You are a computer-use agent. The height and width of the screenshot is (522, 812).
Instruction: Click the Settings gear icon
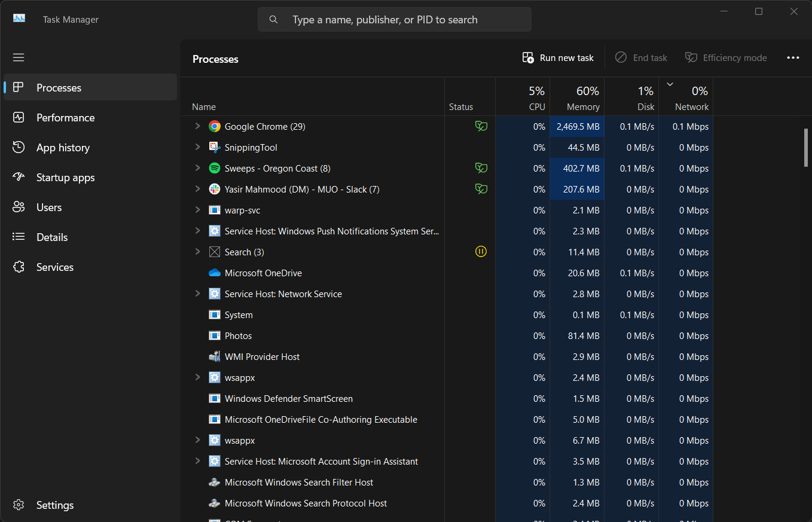click(x=19, y=505)
